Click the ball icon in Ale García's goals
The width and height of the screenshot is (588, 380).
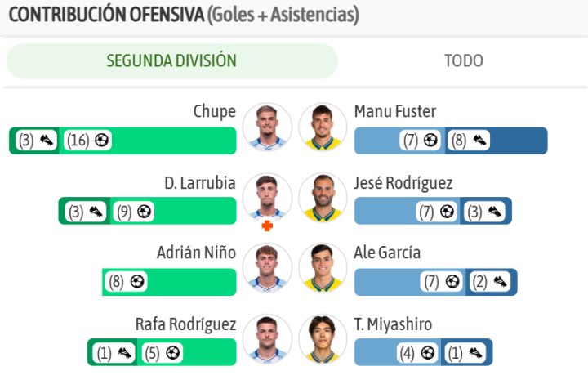(x=453, y=282)
